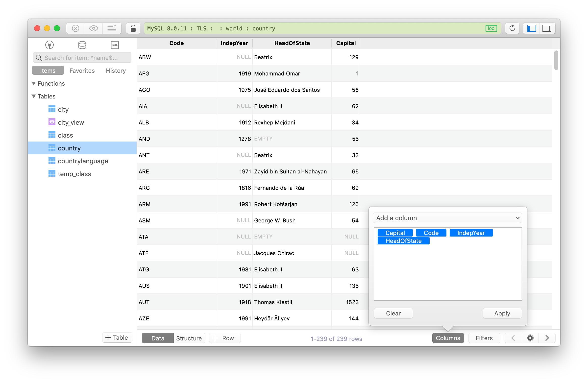Select the countrylanguage table
Image resolution: width=588 pixels, height=383 pixels.
tap(83, 161)
